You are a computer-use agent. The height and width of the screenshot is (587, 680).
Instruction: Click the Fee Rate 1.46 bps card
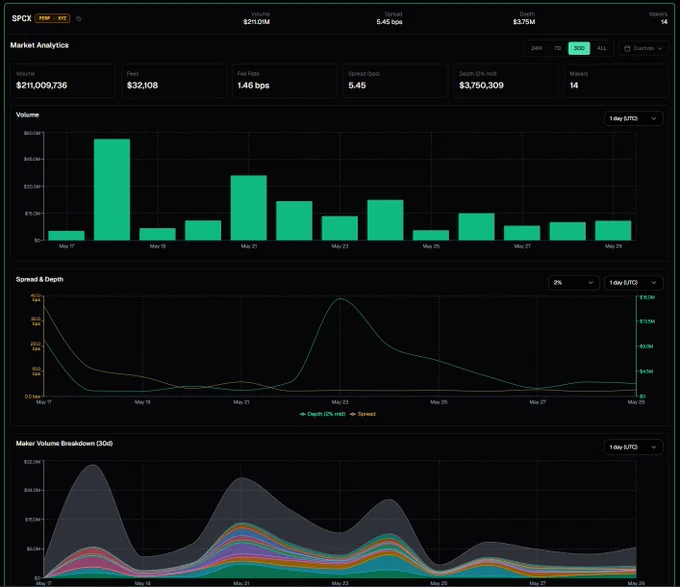click(284, 81)
